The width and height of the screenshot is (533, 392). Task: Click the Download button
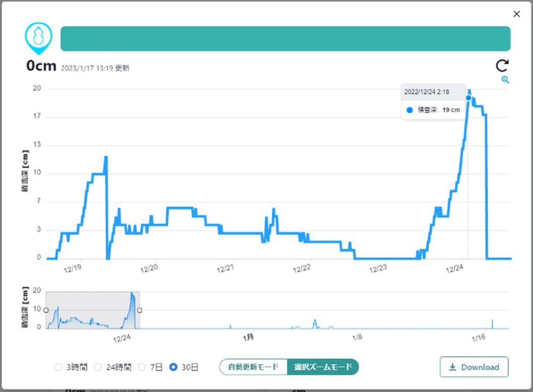pos(474,367)
